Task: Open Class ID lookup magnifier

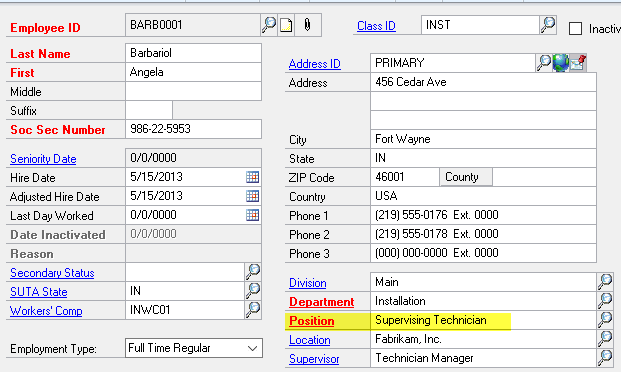Action: tap(548, 25)
